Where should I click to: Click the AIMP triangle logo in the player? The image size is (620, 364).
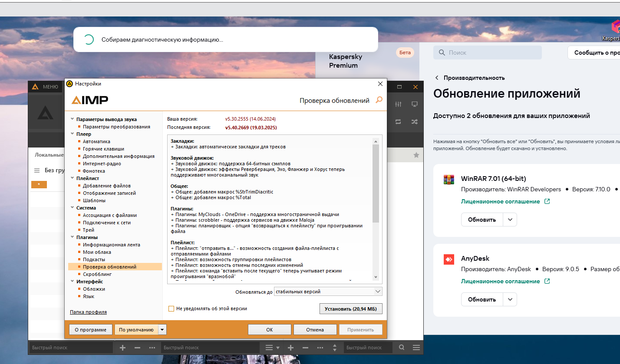click(45, 113)
